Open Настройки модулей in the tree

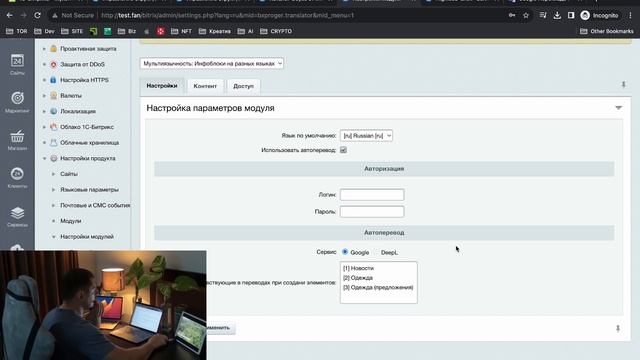pyautogui.click(x=87, y=237)
